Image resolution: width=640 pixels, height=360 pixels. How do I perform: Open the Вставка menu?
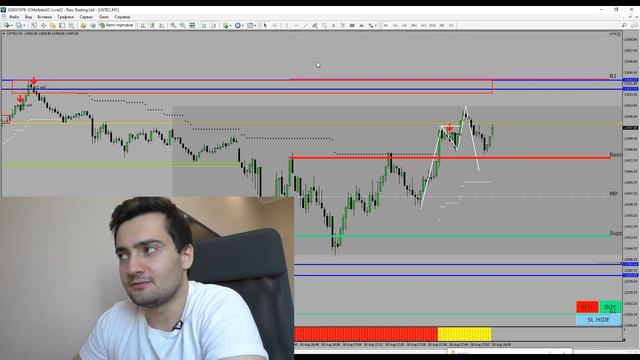click(44, 17)
